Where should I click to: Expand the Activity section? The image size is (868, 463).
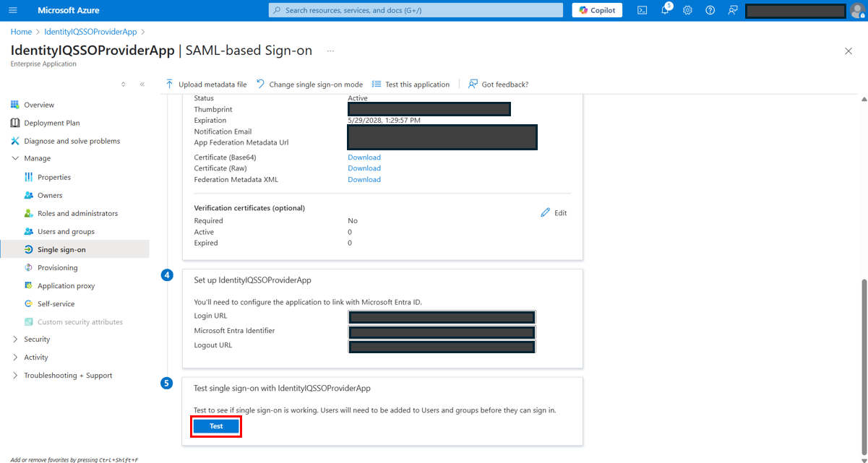[35, 358]
